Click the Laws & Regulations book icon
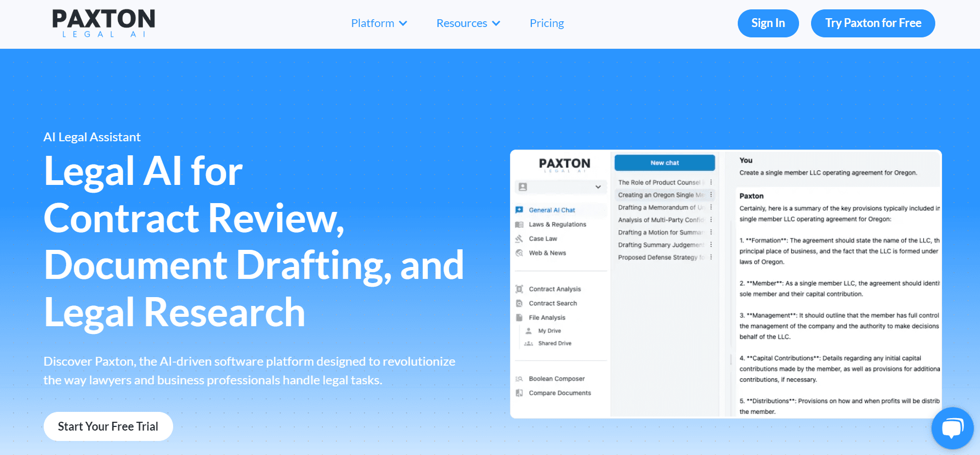Image resolution: width=980 pixels, height=455 pixels. (x=519, y=224)
